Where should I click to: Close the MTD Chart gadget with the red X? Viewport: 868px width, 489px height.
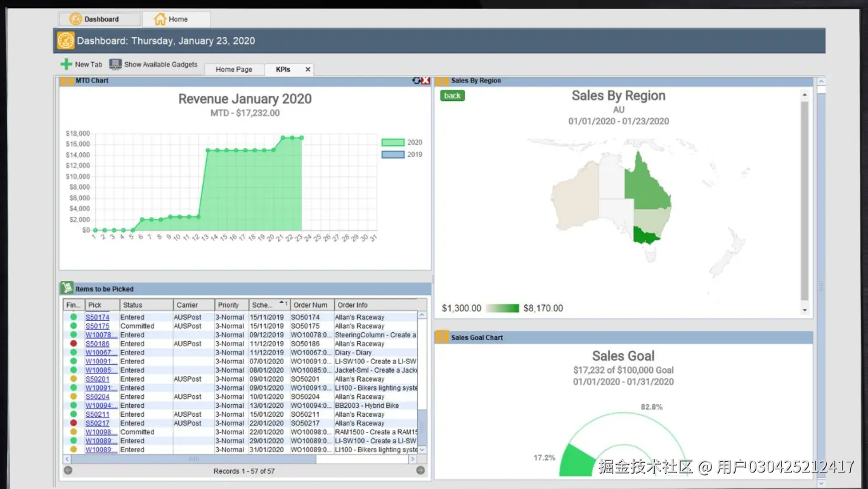(425, 81)
